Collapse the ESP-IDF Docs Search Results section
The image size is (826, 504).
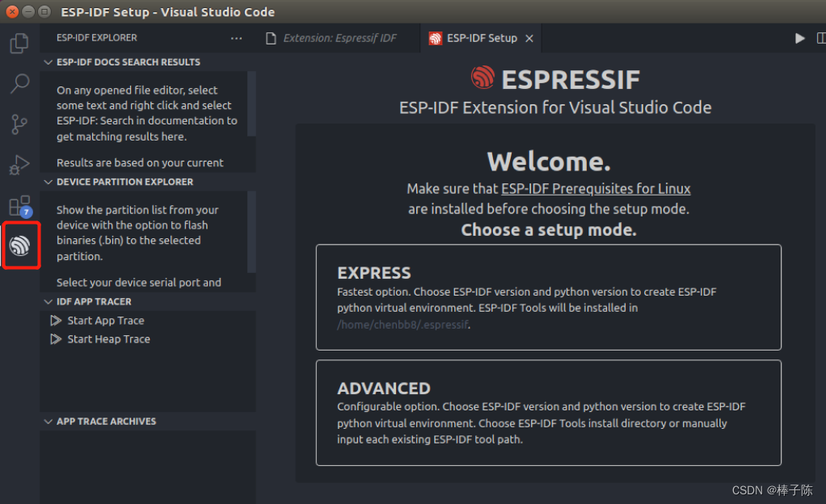(x=48, y=62)
